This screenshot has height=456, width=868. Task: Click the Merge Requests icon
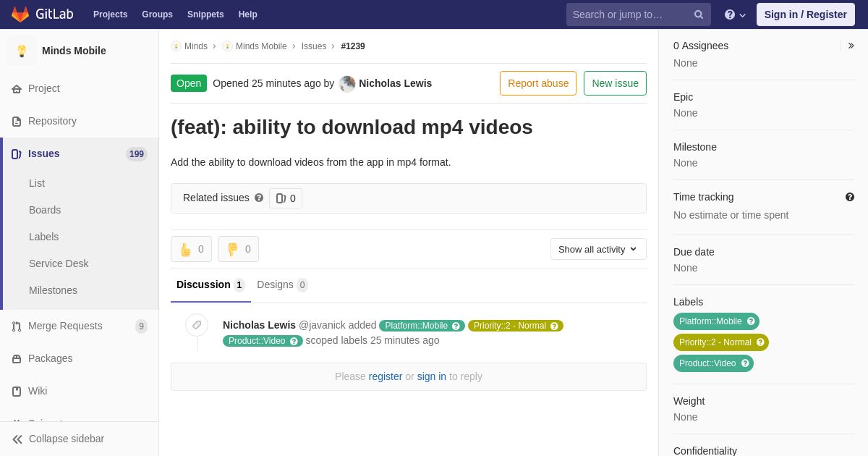tap(17, 326)
